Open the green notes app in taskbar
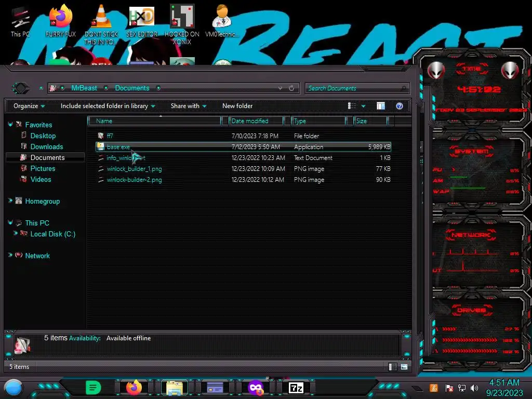 [94, 387]
